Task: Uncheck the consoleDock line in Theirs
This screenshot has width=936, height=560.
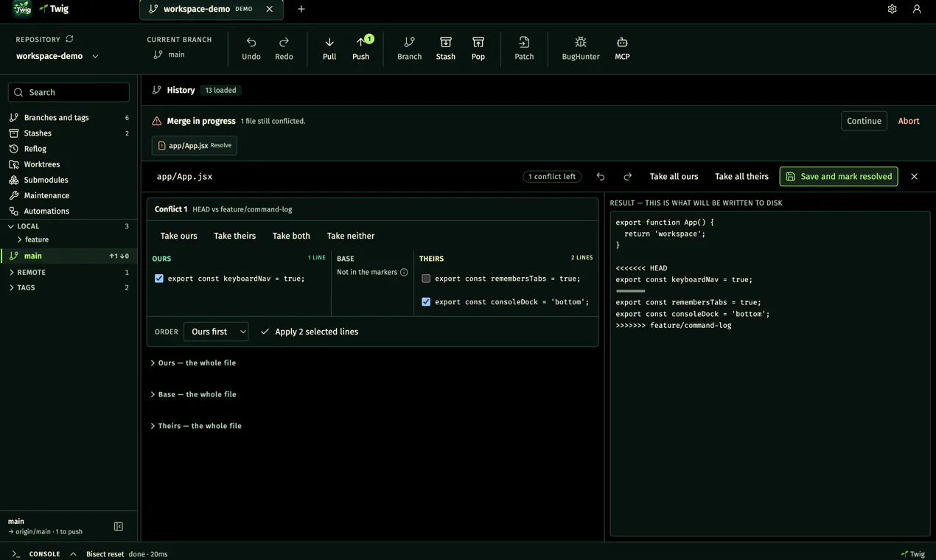Action: [x=426, y=302]
